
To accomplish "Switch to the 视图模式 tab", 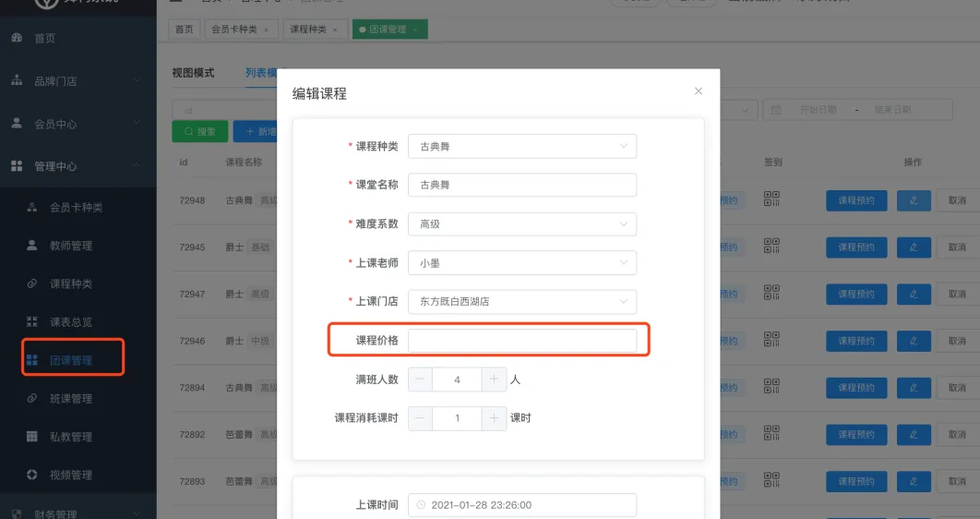I will point(193,73).
